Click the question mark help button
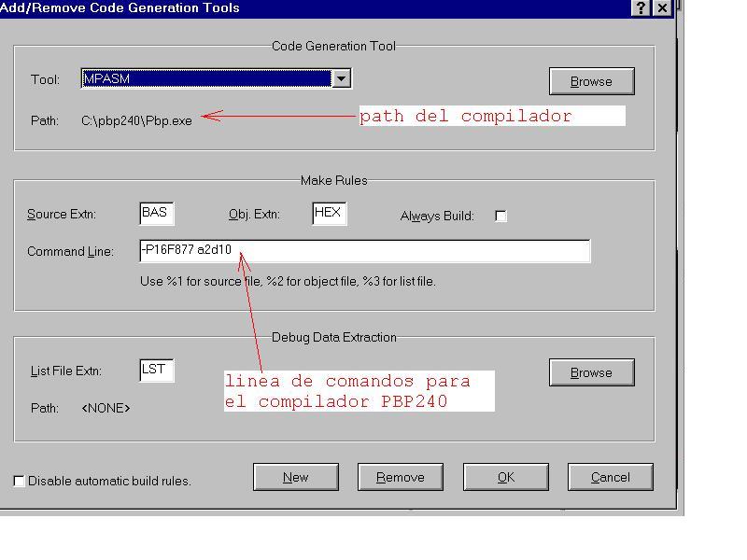747x560 pixels. click(x=641, y=7)
